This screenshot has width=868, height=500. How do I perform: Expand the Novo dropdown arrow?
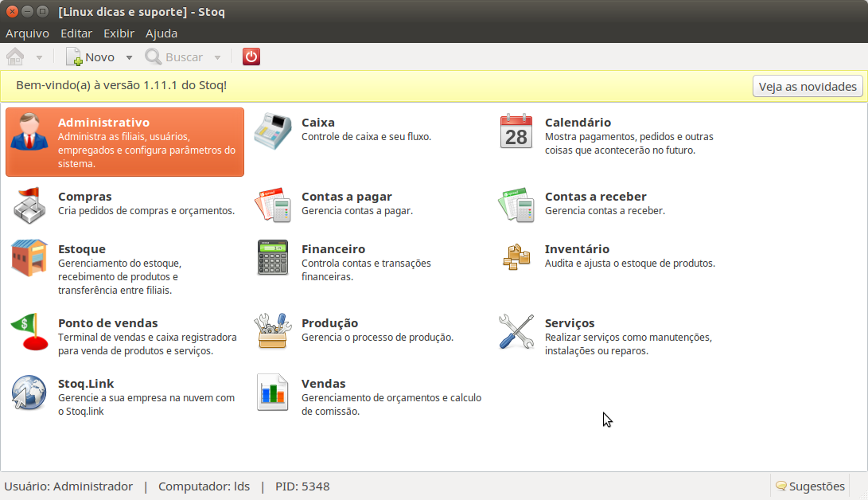(129, 57)
